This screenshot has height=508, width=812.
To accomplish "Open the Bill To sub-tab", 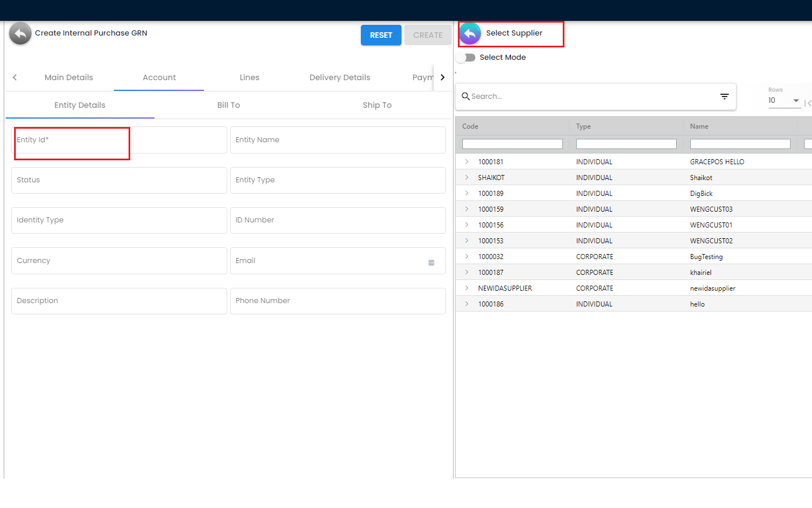I will (228, 106).
